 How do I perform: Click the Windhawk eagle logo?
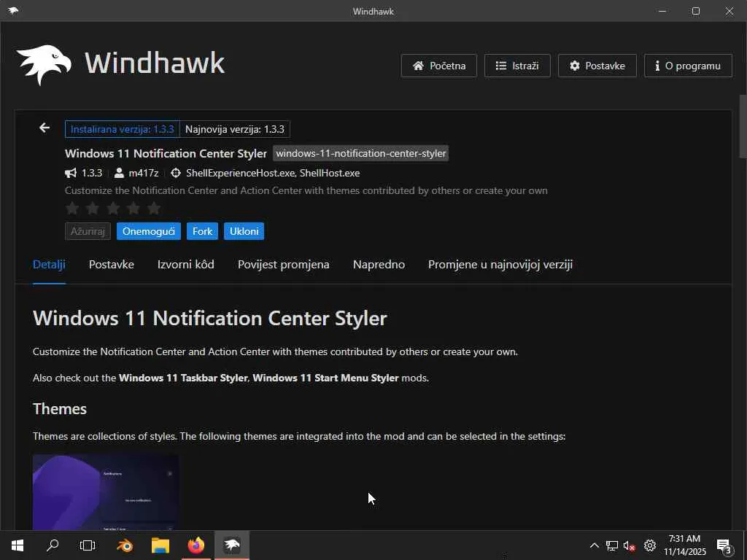tap(44, 65)
